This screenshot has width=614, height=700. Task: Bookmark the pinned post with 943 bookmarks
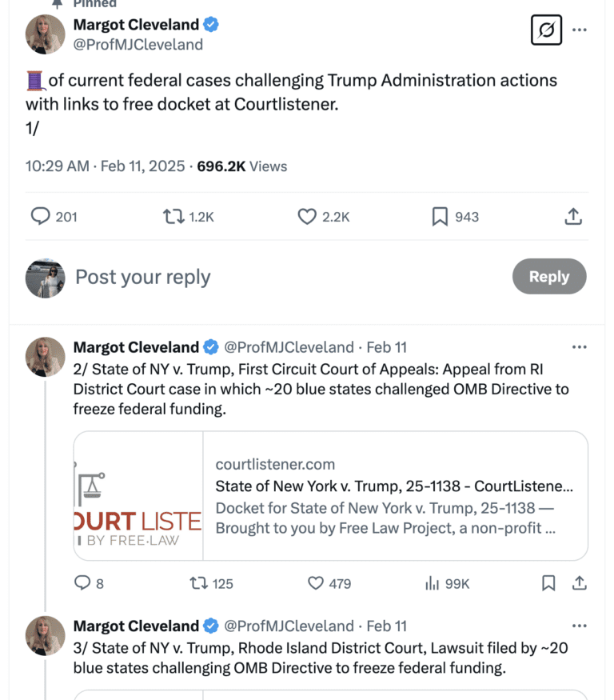pos(455,217)
